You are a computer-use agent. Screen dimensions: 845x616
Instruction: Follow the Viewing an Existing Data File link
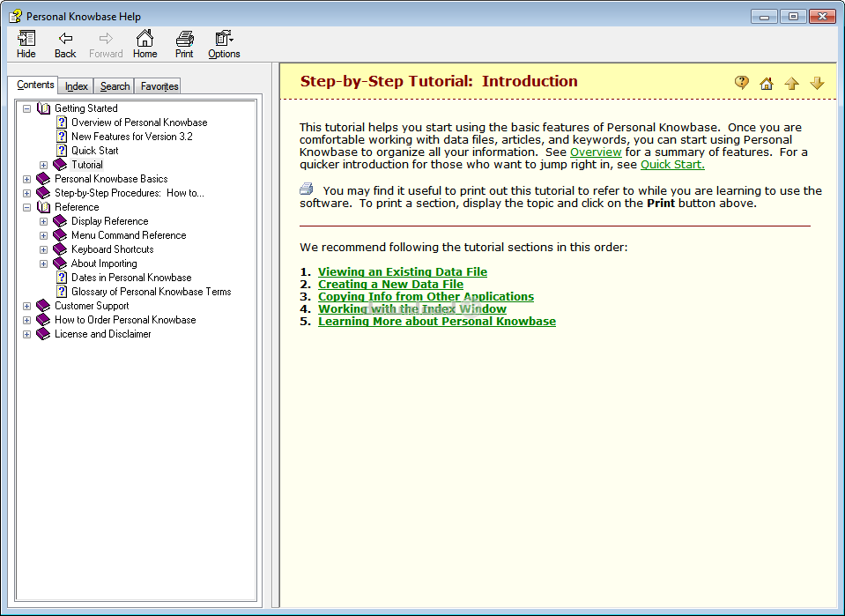click(x=402, y=272)
